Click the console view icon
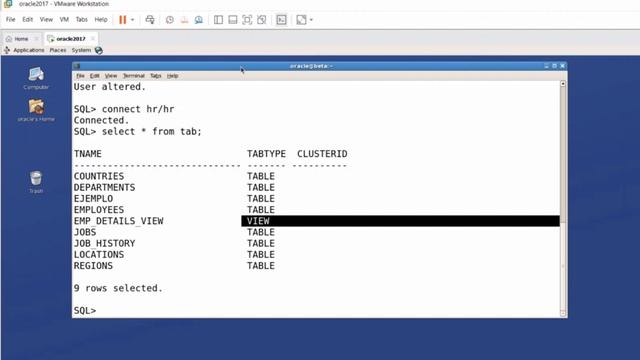This screenshot has height=360, width=640. coord(281,20)
